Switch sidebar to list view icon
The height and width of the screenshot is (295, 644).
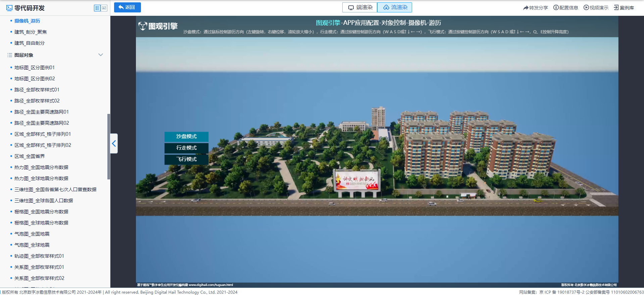point(97,8)
